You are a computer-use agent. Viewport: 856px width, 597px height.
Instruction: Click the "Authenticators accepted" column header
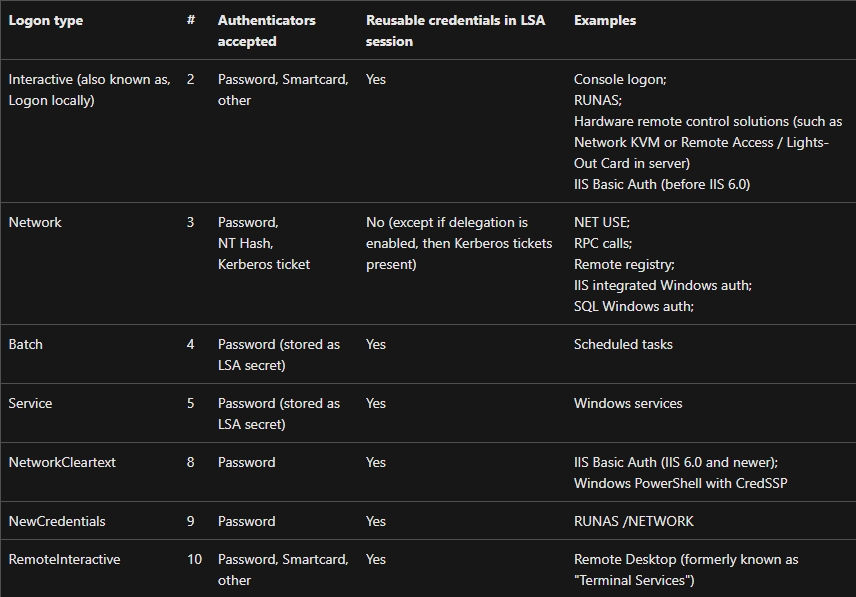coord(266,30)
